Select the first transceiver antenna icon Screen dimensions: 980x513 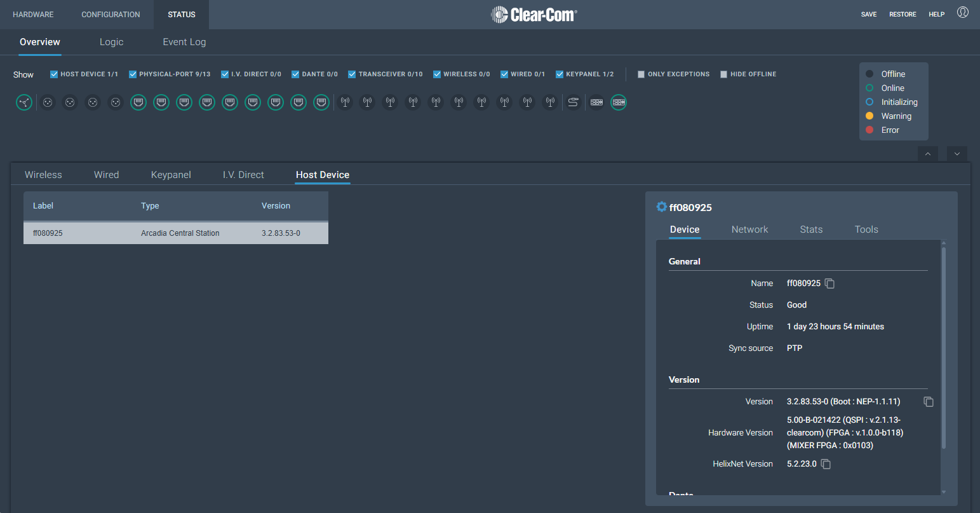pyautogui.click(x=345, y=102)
